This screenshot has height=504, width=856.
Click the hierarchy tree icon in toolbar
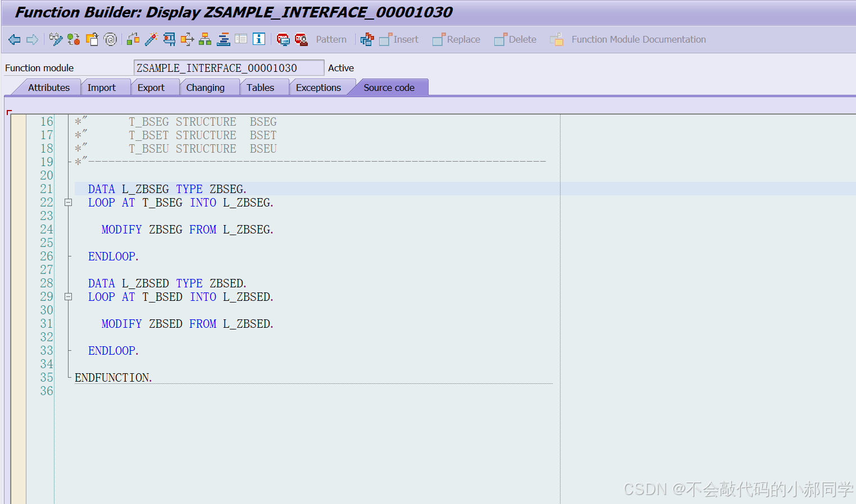(205, 39)
